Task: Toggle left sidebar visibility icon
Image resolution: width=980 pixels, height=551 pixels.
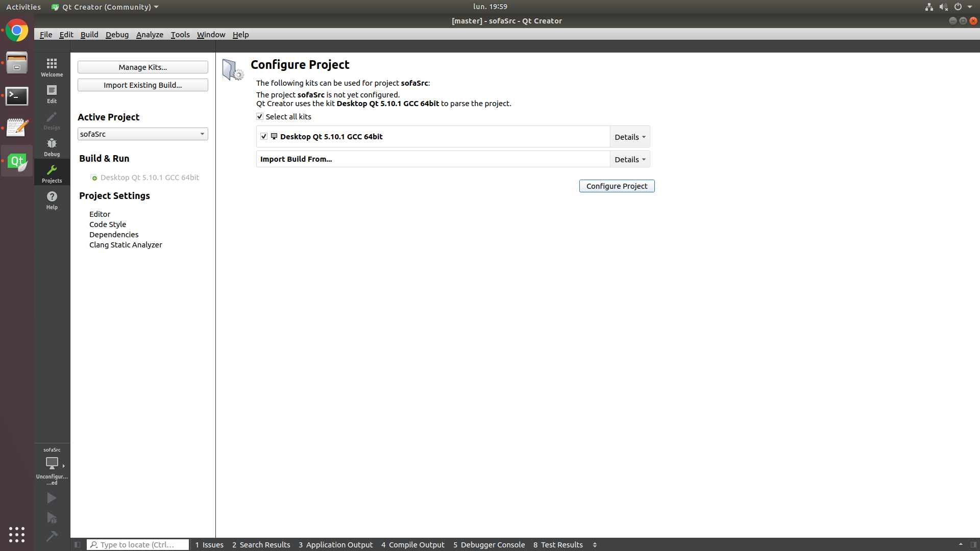Action: 77,544
